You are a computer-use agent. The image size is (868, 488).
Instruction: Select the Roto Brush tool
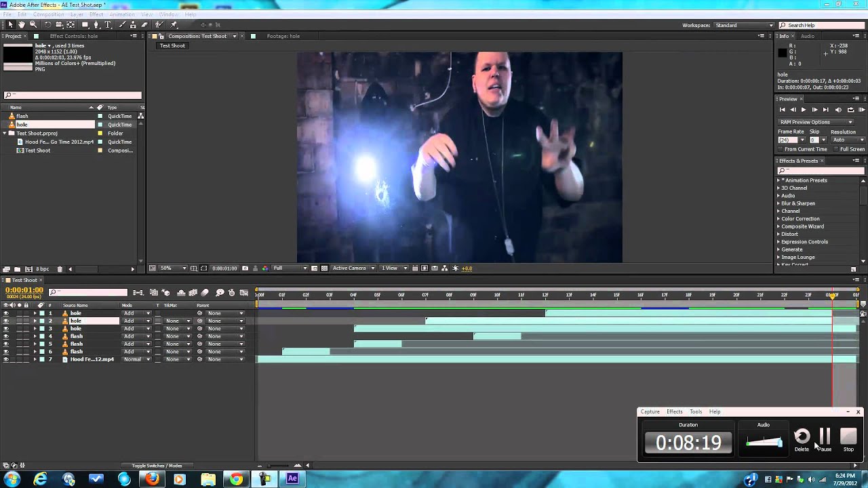(159, 24)
